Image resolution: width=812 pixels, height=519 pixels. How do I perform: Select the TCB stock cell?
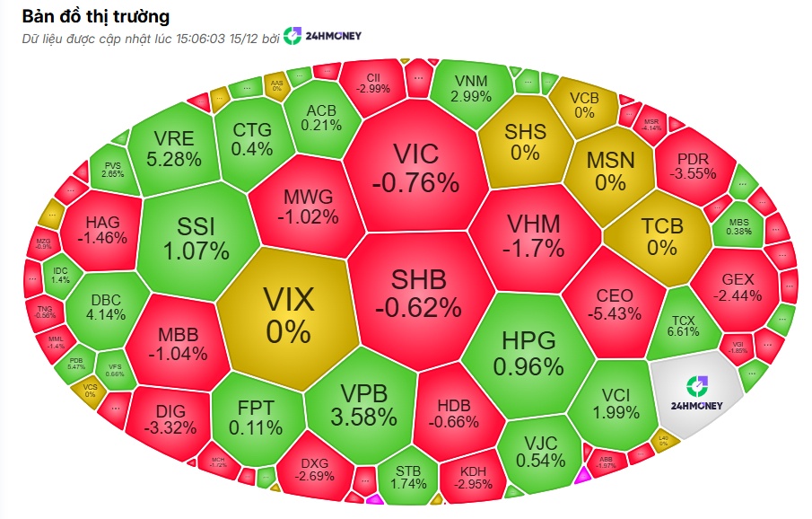[662, 236]
